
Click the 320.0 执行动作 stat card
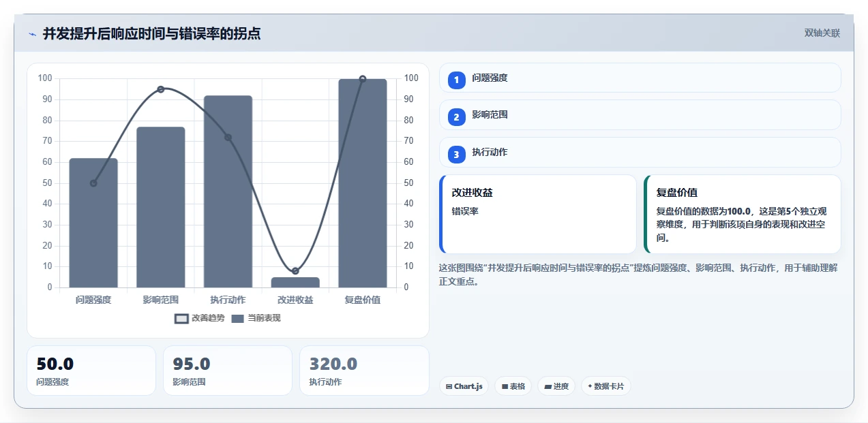point(364,371)
